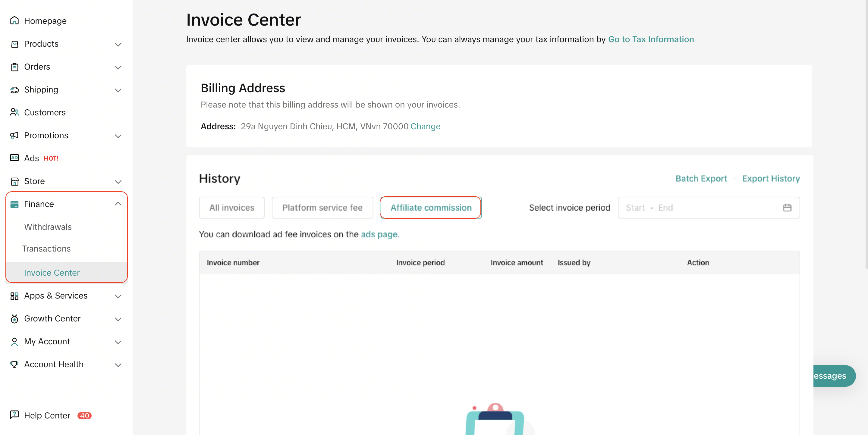Click the Help Center chat icon
This screenshot has width=868, height=435.
click(x=14, y=415)
